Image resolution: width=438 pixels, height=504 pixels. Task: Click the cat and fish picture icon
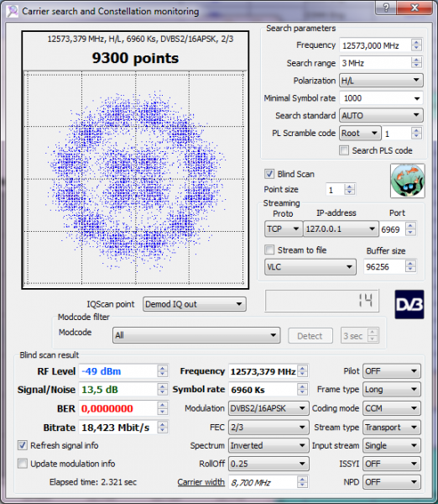point(408,181)
